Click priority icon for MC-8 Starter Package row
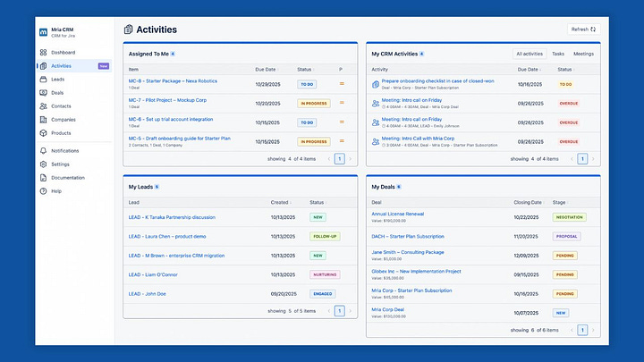This screenshot has height=362, width=644. 342,84
